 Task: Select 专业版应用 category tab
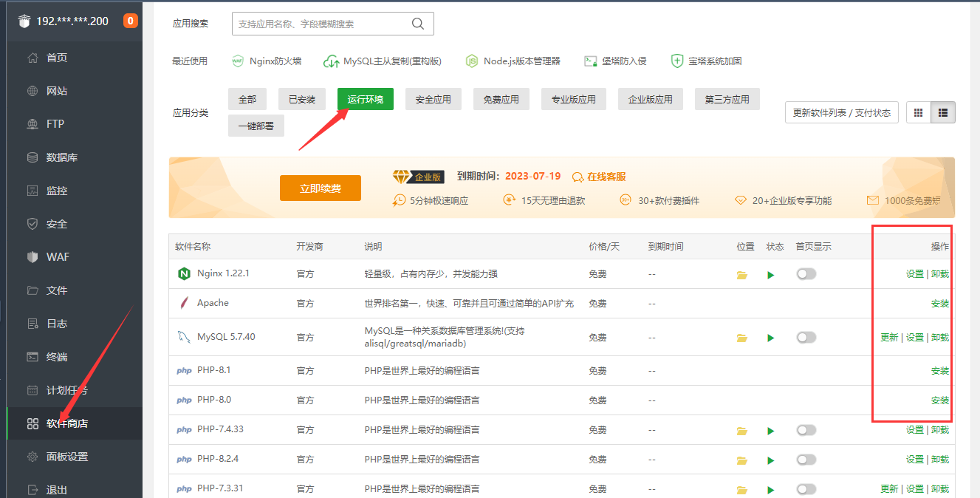point(574,99)
